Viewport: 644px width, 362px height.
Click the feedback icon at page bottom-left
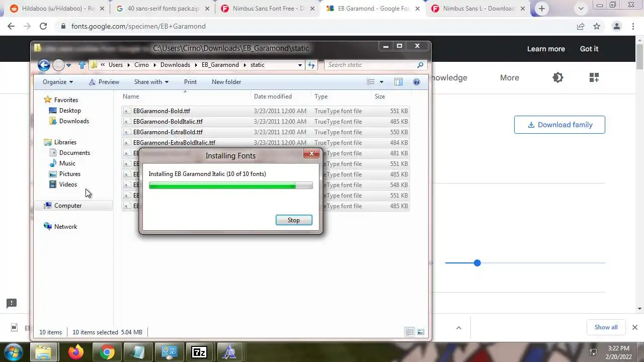[x=12, y=303]
